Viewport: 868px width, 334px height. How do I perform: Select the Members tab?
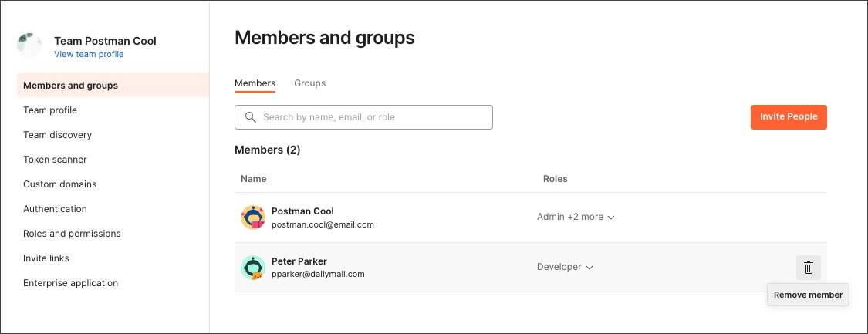coord(255,83)
